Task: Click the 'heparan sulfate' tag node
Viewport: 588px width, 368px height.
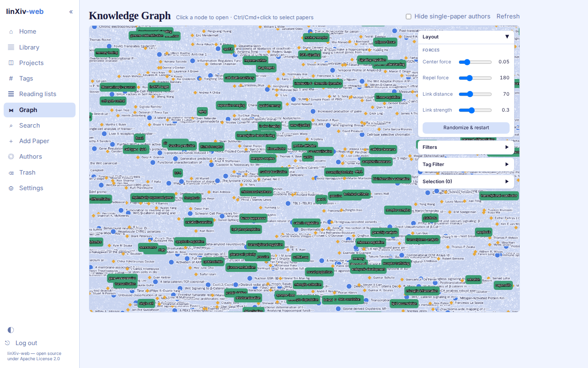Action: (256, 60)
